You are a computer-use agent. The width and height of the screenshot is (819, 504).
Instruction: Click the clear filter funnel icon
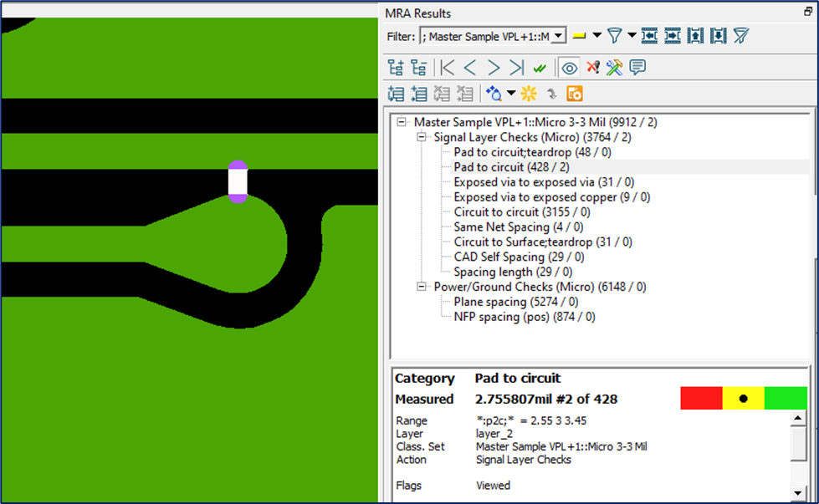740,35
